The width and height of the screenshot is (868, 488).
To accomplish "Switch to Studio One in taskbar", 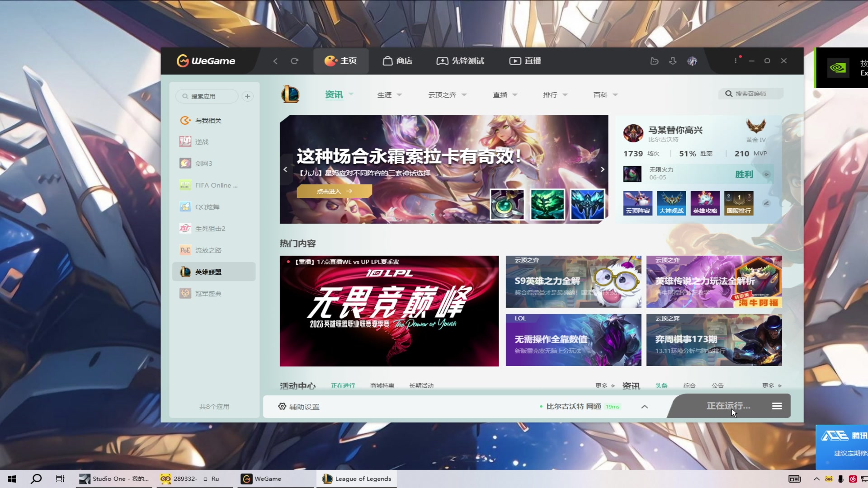I will coord(114,479).
